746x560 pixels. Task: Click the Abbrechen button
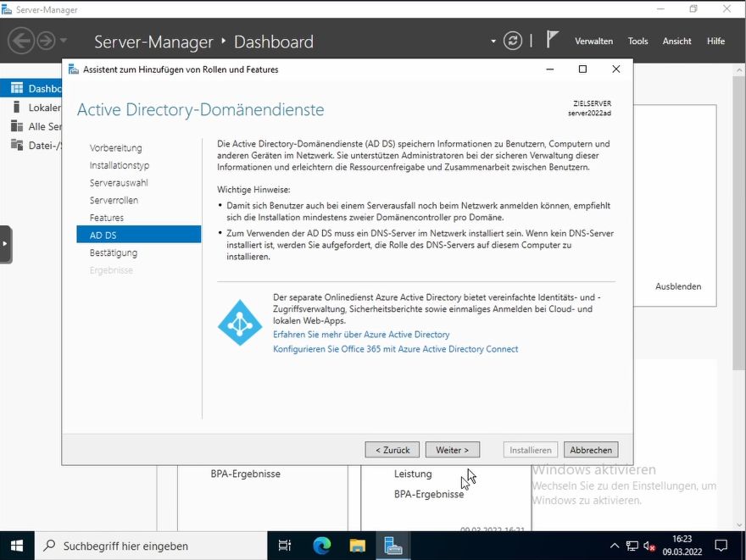[x=591, y=450]
